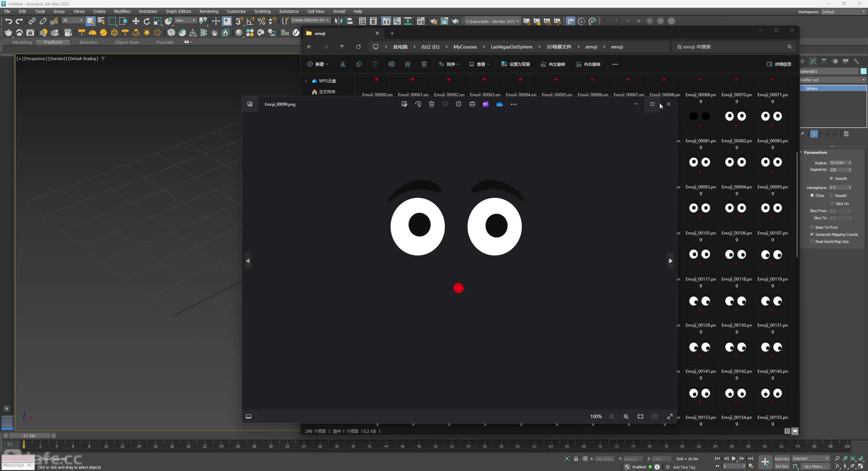Image resolution: width=868 pixels, height=471 pixels.
Task: Open the Graph Editors menu
Action: tap(178, 11)
